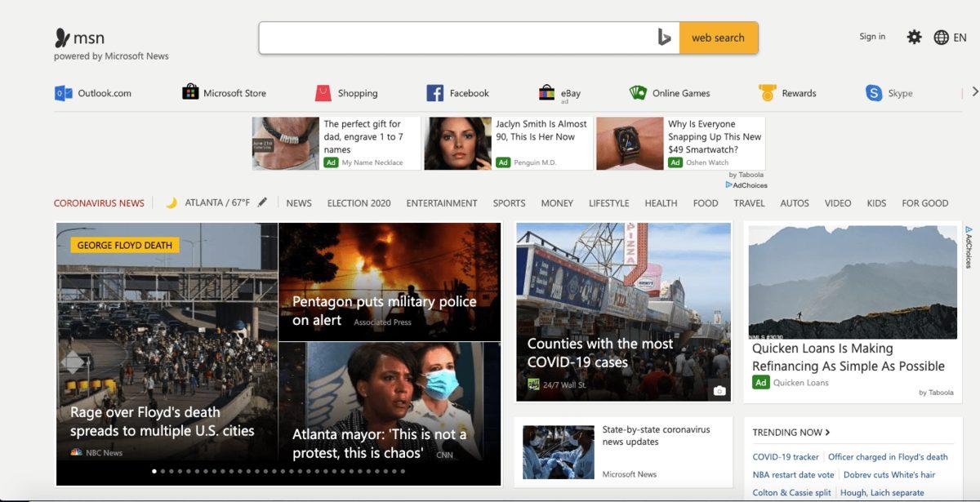
Task: Expand more site shortcuts with the right chevron
Action: point(976,92)
